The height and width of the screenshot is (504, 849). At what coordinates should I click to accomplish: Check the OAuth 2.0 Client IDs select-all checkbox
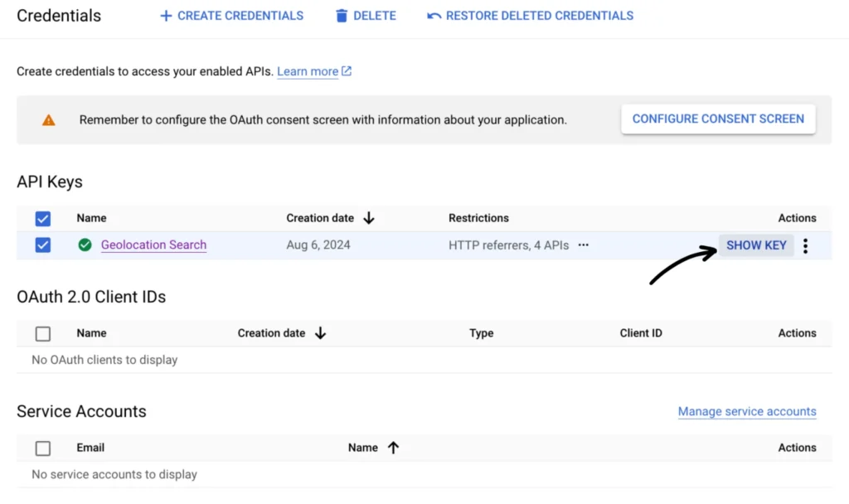tap(43, 333)
